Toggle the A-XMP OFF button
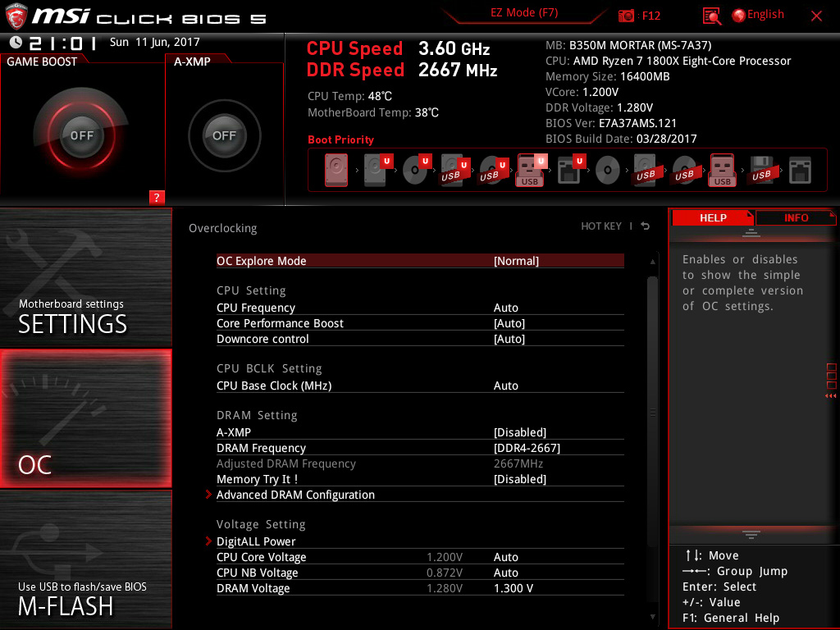 pyautogui.click(x=225, y=135)
